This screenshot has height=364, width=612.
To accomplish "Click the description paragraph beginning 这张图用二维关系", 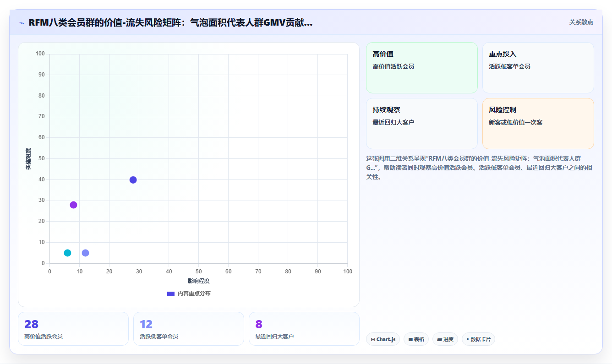I will pos(479,168).
